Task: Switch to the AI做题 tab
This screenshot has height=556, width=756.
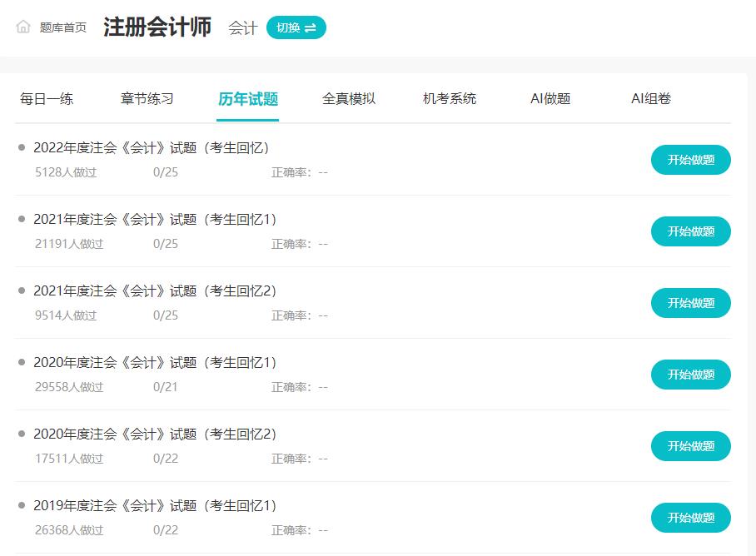Action: click(x=550, y=99)
